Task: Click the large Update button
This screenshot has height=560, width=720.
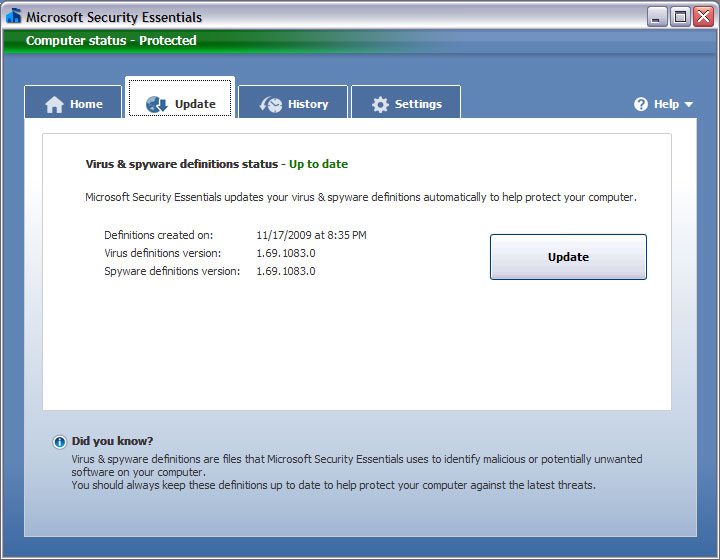Action: [568, 257]
